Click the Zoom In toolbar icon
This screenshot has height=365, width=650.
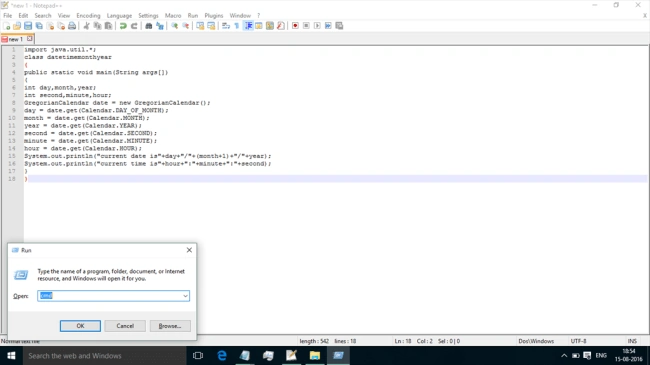pos(175,26)
